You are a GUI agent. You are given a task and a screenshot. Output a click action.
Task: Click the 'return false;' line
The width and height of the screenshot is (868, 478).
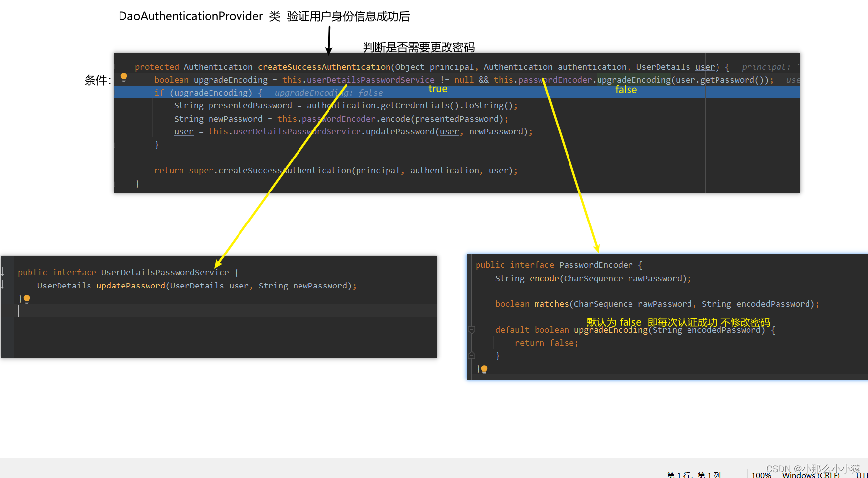pos(546,343)
